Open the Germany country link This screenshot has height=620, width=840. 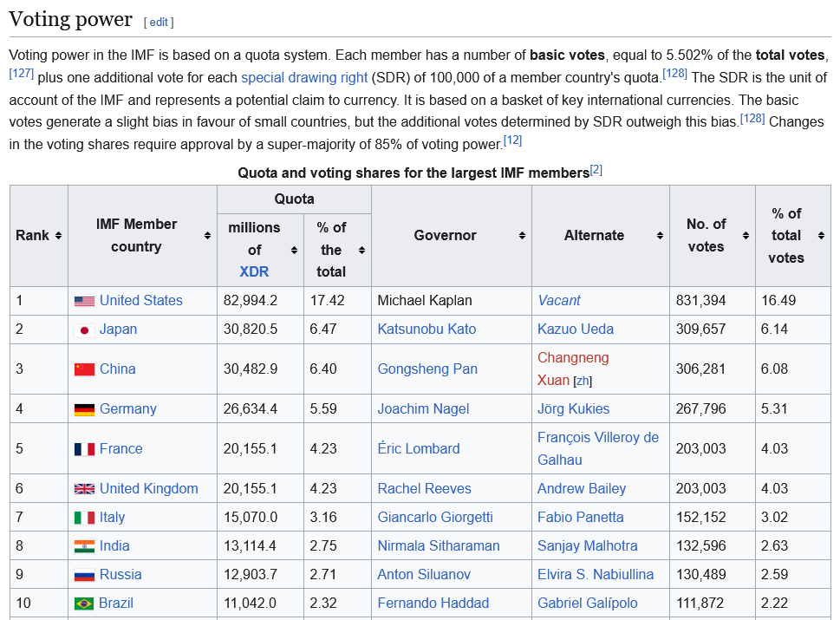[x=128, y=409]
